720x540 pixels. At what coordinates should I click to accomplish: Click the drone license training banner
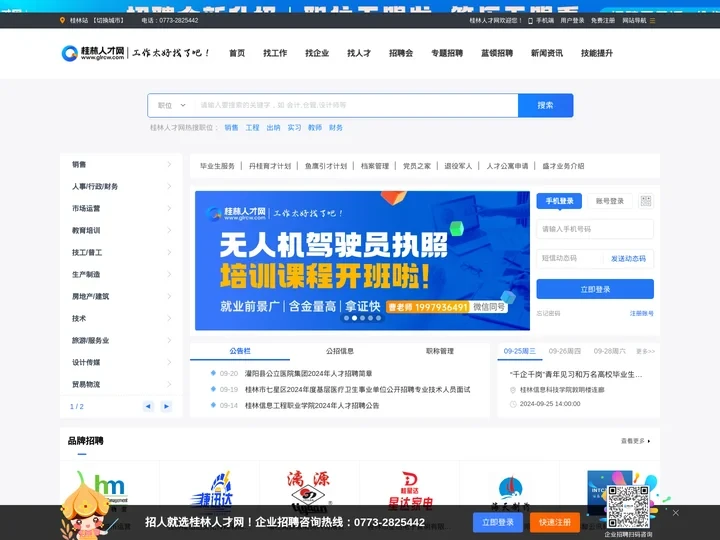click(x=362, y=260)
